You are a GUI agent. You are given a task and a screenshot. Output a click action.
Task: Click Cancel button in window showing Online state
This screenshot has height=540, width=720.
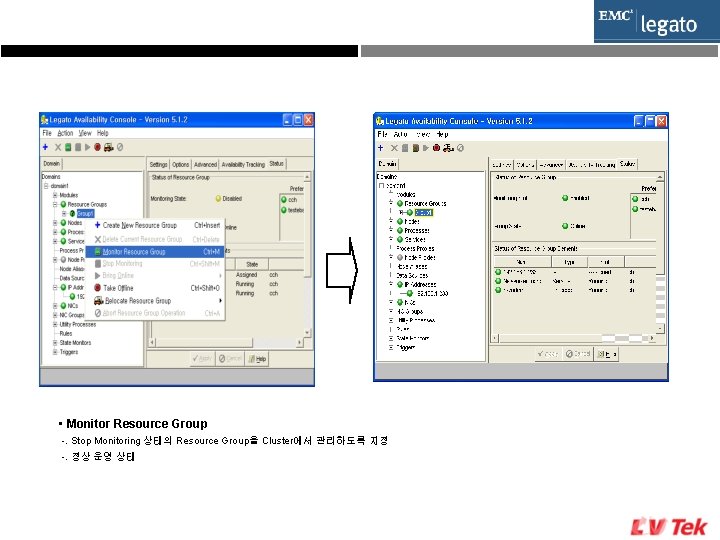click(578, 354)
